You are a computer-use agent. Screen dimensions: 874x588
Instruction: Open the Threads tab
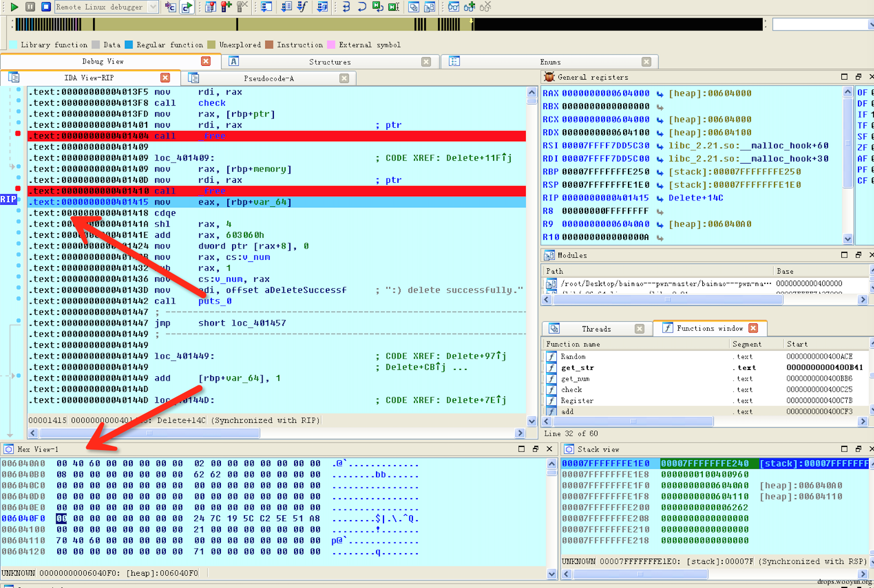[x=596, y=329]
